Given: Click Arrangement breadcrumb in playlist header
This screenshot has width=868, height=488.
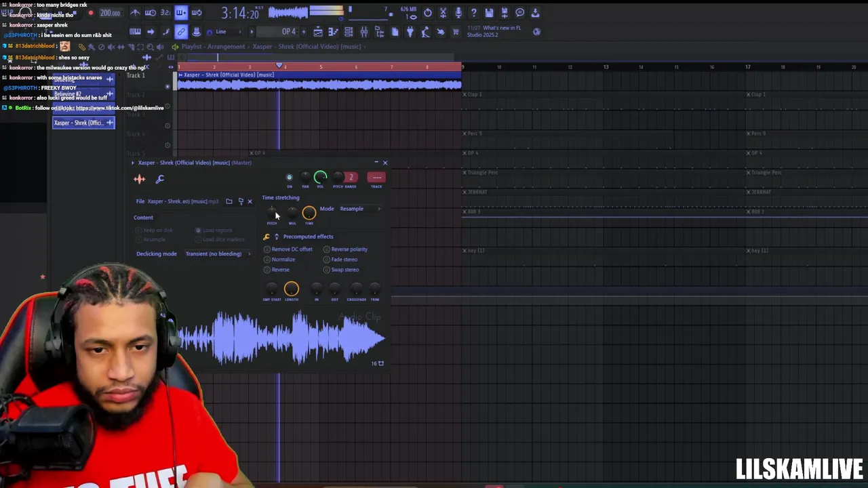Looking at the screenshot, I should tap(225, 47).
